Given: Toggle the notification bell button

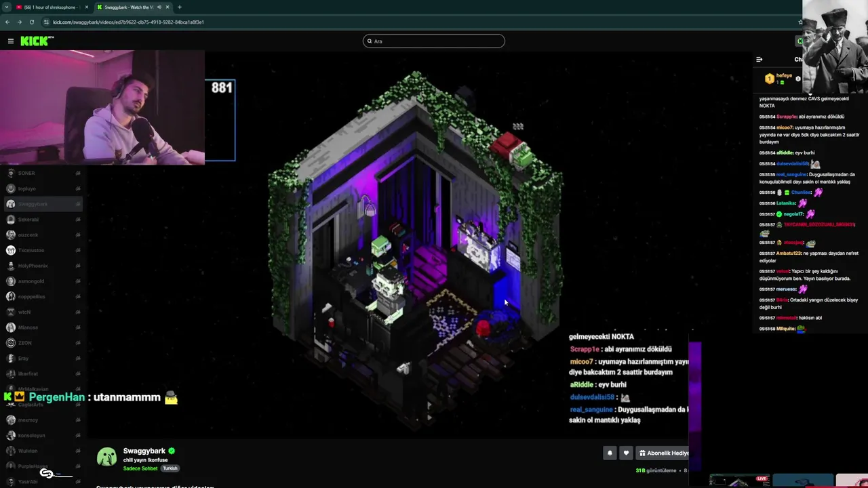Looking at the screenshot, I should pyautogui.click(x=610, y=453).
